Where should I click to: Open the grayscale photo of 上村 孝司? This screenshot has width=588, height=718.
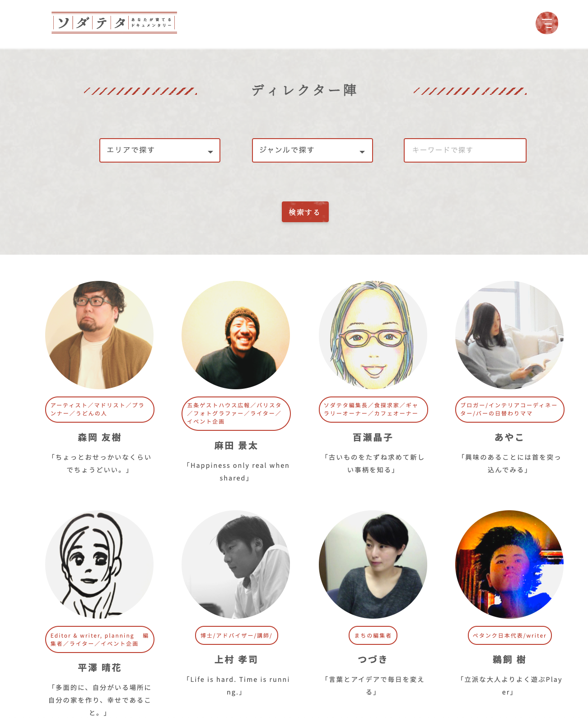[236, 564]
